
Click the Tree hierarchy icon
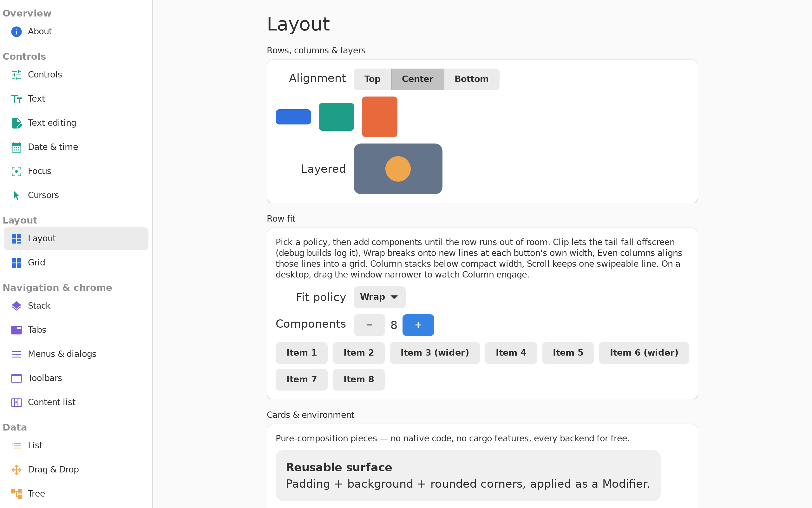pos(16,494)
